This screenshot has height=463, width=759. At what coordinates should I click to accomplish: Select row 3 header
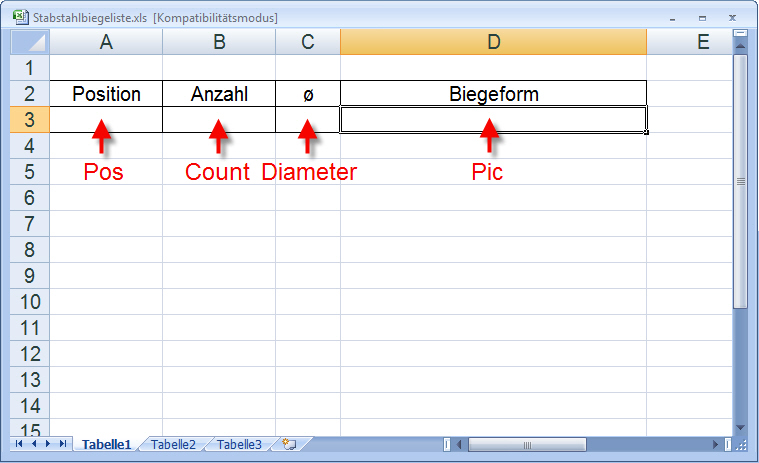click(29, 120)
